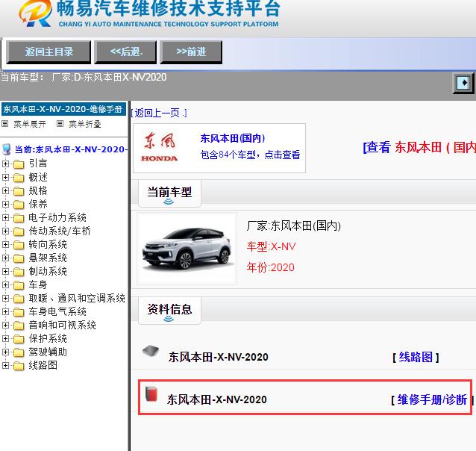476x451 pixels.
Task: Click the folder icon next to 制动系统
Action: pos(19,272)
